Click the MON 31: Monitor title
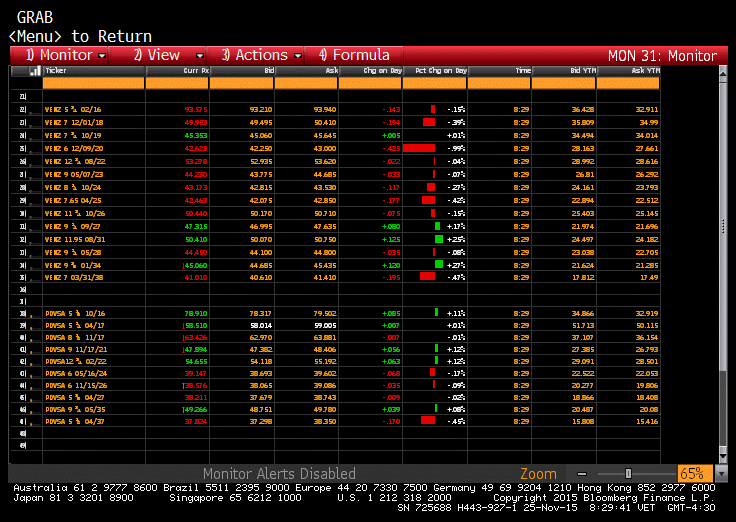 click(662, 56)
